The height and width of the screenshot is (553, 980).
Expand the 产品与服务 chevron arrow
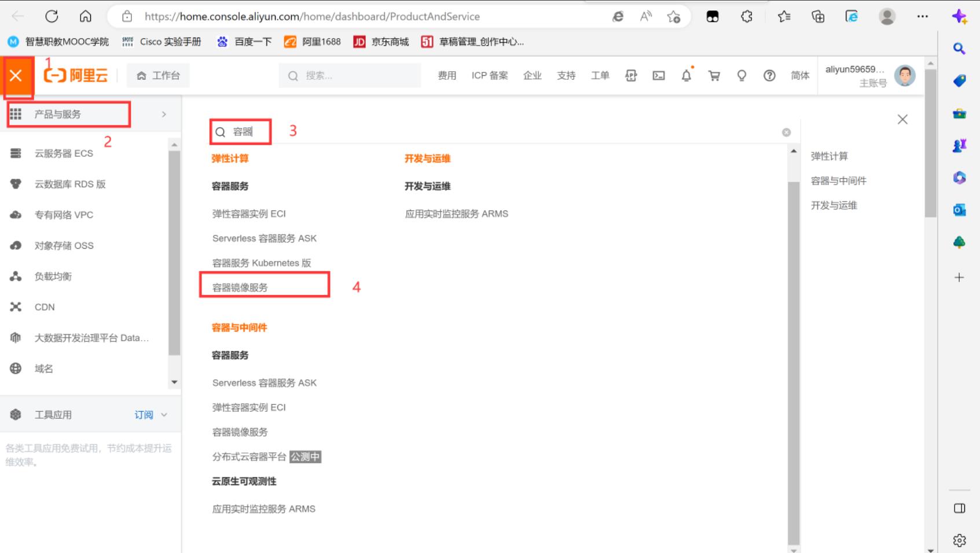coord(164,115)
